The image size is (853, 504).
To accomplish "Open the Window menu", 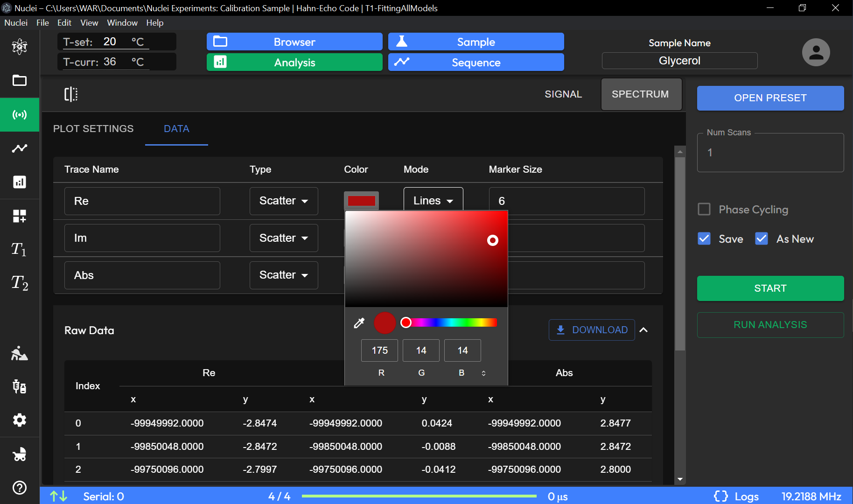I will (x=122, y=22).
